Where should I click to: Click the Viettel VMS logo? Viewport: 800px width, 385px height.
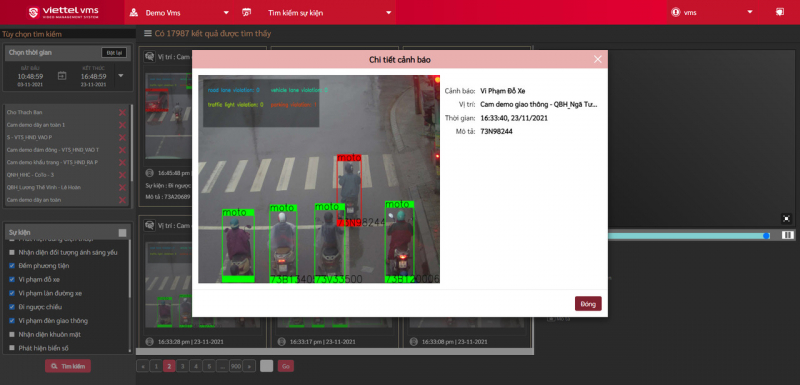tap(63, 12)
